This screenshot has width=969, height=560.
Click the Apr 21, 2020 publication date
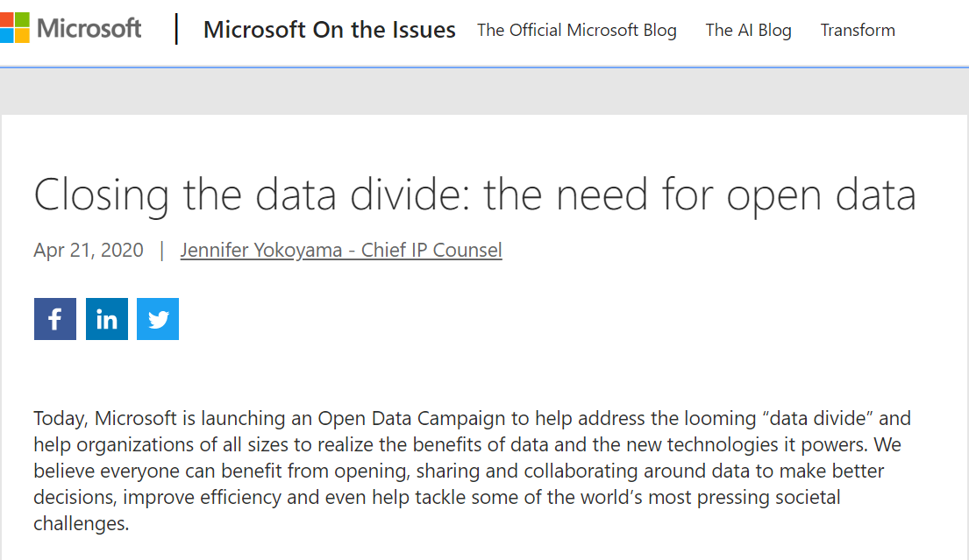coord(89,250)
